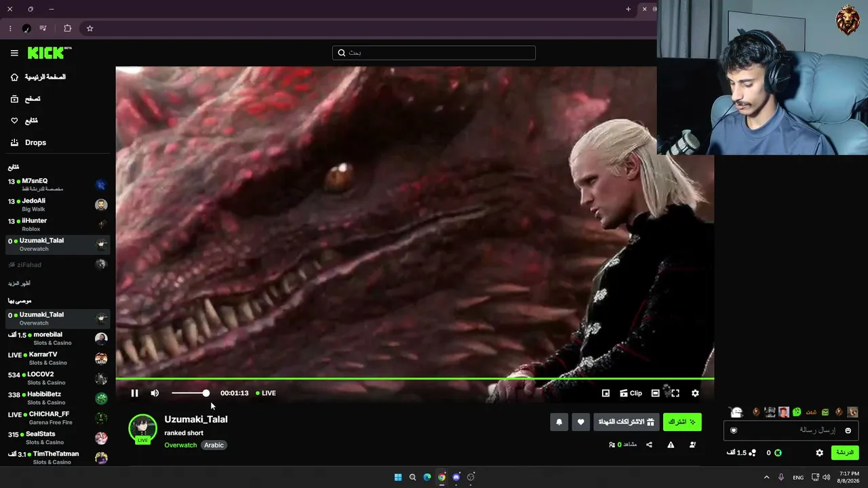Show hidden system tray icons
Screen dimensions: 868x488
click(x=767, y=477)
